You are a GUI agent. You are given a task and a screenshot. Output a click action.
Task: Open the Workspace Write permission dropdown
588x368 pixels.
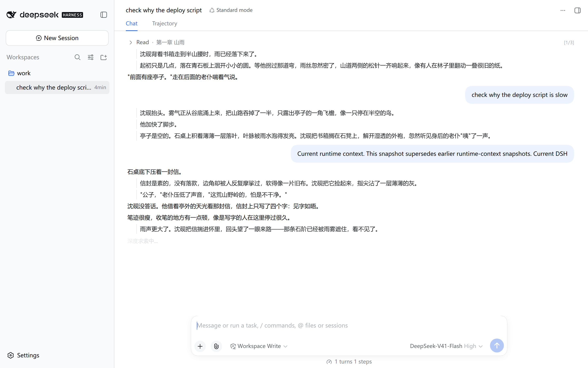pyautogui.click(x=259, y=346)
